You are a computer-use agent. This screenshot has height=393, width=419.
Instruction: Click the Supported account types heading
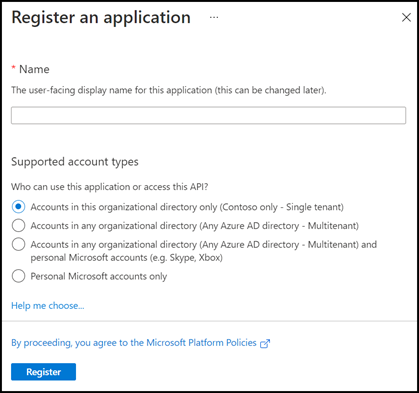click(75, 162)
